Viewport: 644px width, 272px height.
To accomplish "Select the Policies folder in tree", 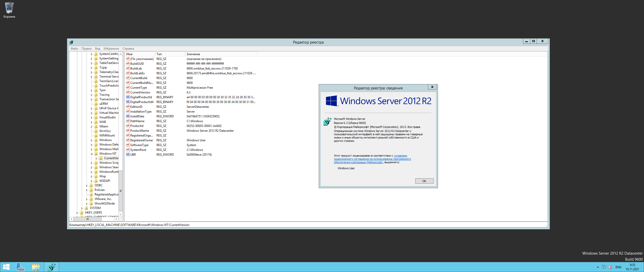I will click(x=99, y=190).
